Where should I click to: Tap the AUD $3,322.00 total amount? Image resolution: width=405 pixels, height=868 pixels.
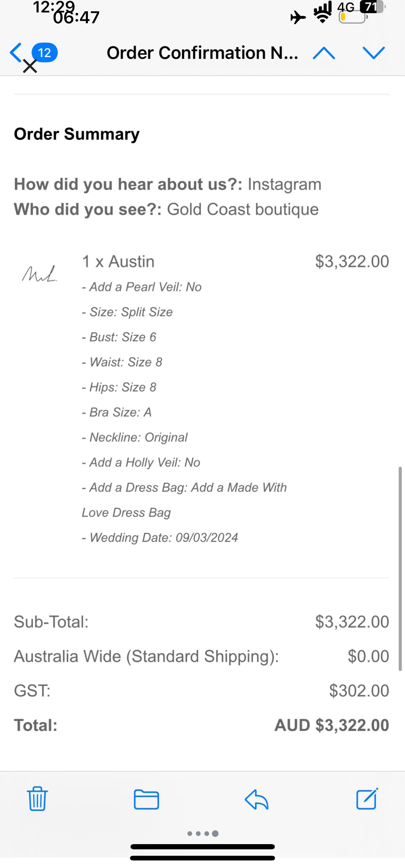pos(332,725)
